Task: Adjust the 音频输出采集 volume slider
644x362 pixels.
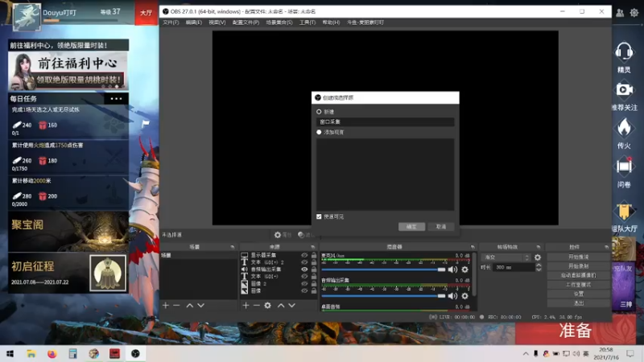Action: tap(383, 296)
